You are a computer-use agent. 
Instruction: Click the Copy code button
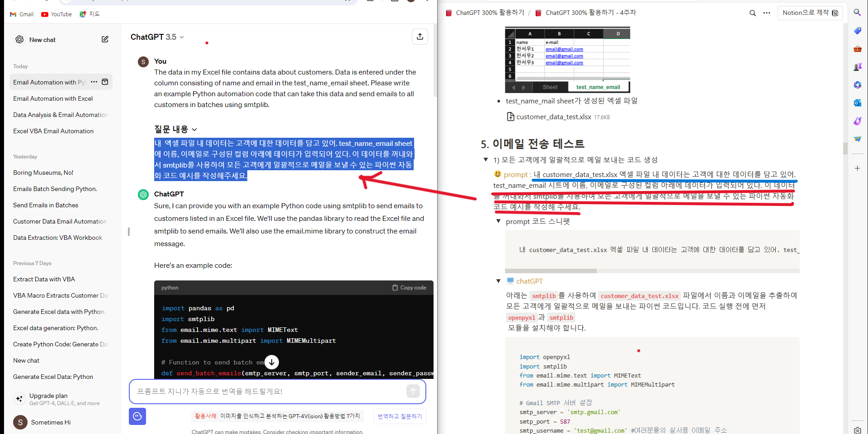tap(409, 288)
